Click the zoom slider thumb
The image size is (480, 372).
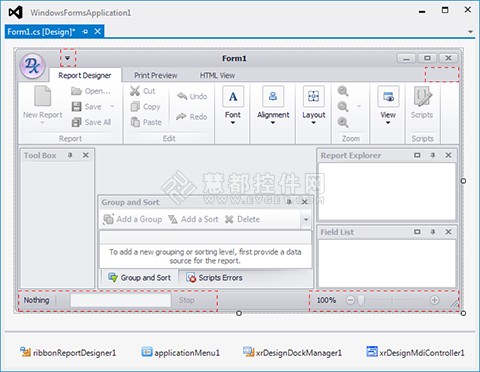[361, 300]
